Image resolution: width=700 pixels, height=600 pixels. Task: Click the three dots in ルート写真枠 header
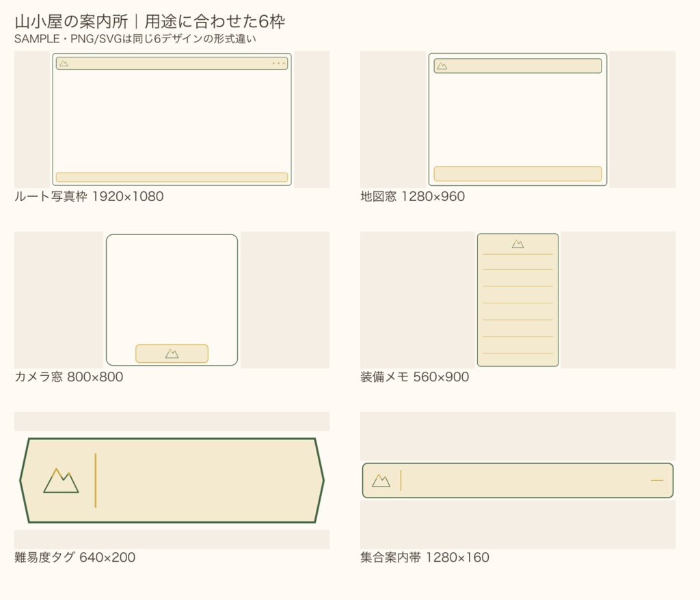pyautogui.click(x=279, y=64)
